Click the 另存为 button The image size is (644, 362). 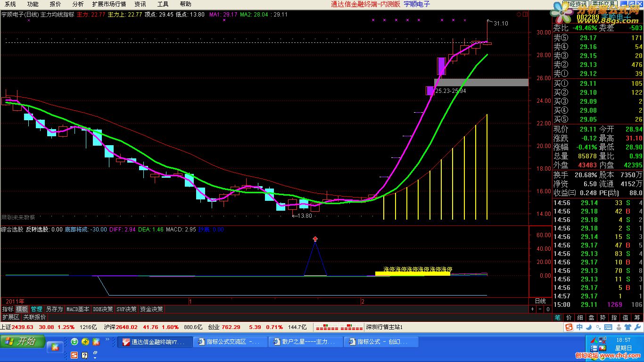pyautogui.click(x=54, y=309)
